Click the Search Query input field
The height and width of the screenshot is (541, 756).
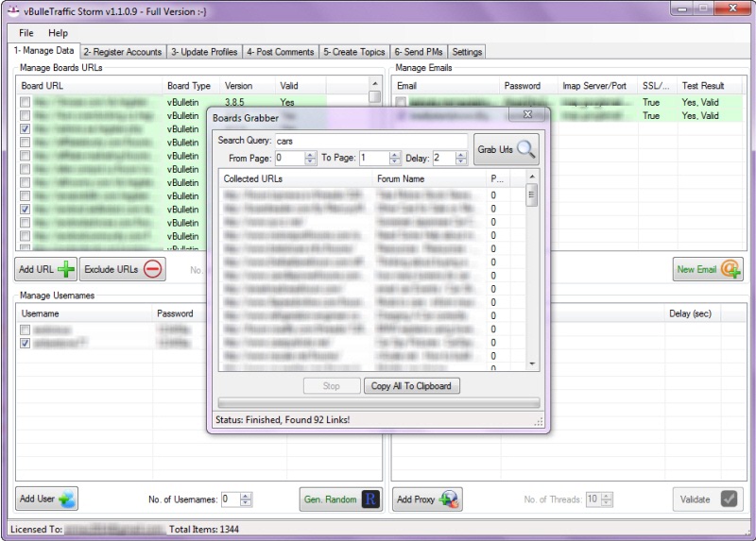point(369,141)
